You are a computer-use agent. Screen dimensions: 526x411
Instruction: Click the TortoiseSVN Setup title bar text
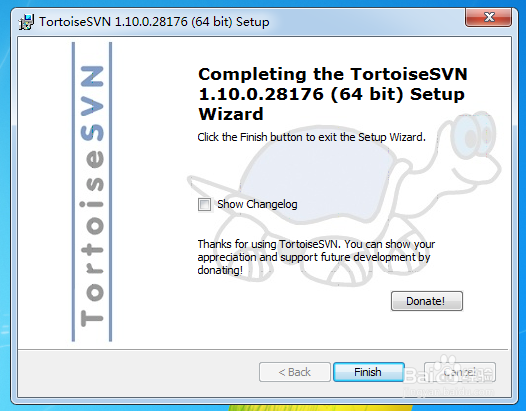point(154,22)
